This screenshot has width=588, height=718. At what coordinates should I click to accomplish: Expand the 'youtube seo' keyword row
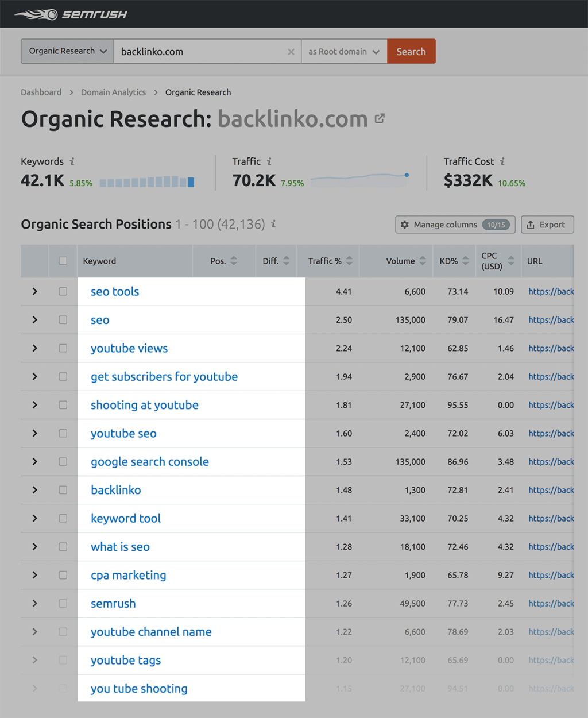(x=34, y=433)
